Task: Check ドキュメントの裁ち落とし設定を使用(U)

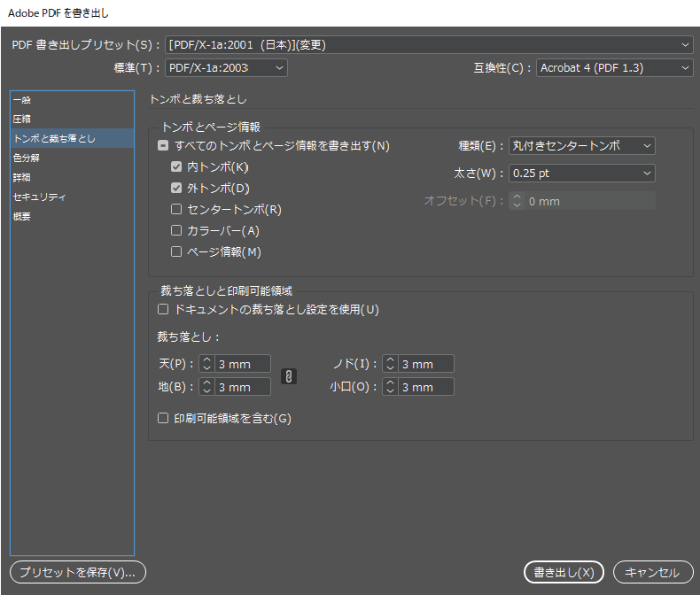Action: point(163,309)
